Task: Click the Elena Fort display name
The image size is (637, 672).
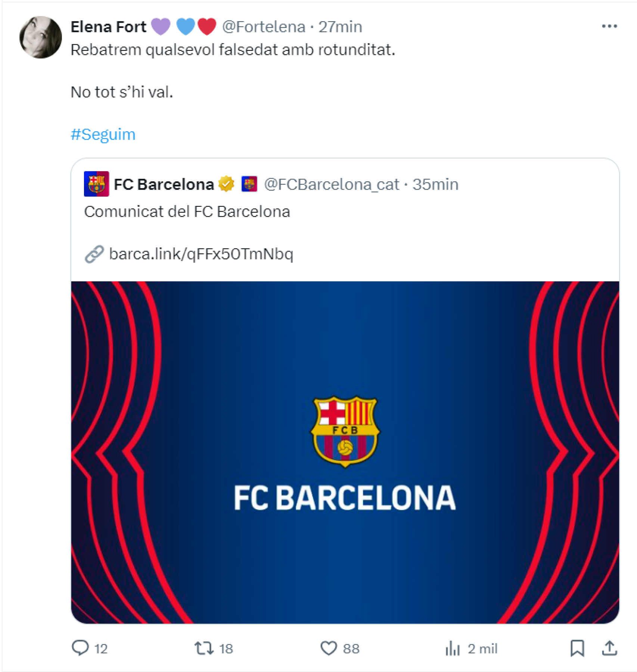Action: tap(108, 27)
